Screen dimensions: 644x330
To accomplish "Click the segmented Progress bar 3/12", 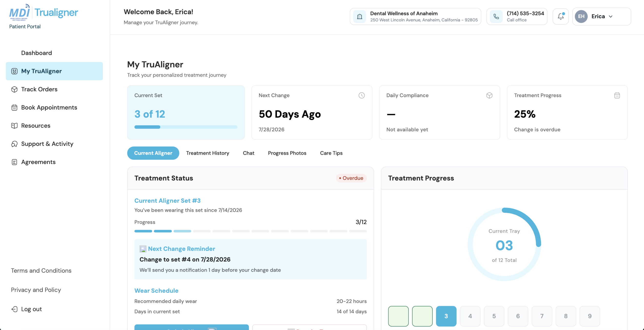I will click(251, 231).
